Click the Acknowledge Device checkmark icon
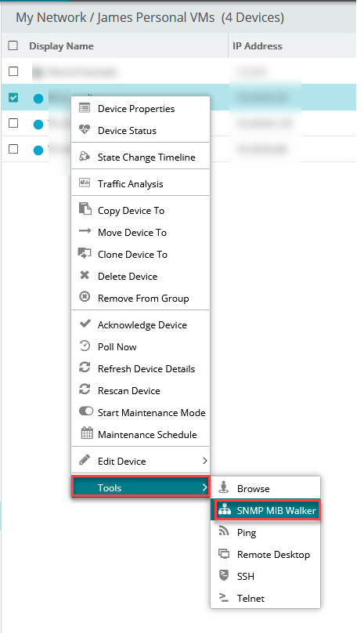Image resolution: width=364 pixels, height=641 pixels. click(x=85, y=324)
